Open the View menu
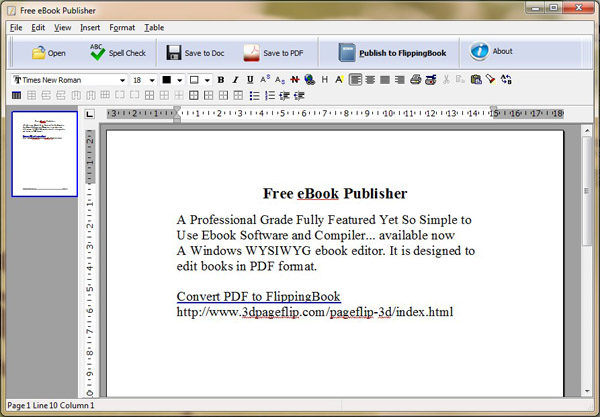600x417 pixels. tap(62, 28)
